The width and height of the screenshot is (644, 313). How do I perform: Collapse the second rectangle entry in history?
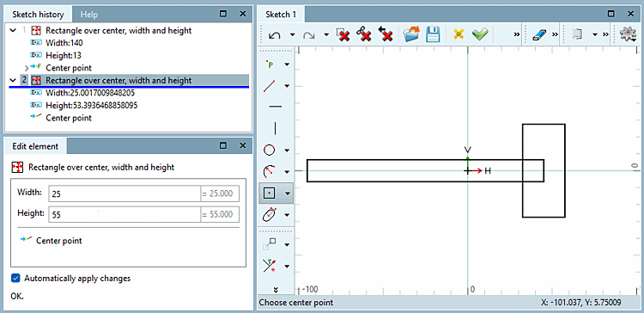coord(13,81)
